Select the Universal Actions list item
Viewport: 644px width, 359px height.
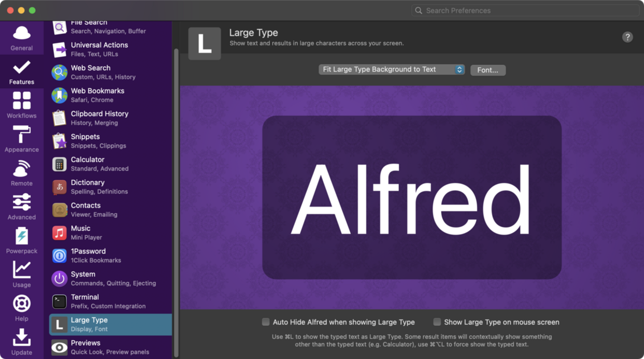tap(110, 50)
